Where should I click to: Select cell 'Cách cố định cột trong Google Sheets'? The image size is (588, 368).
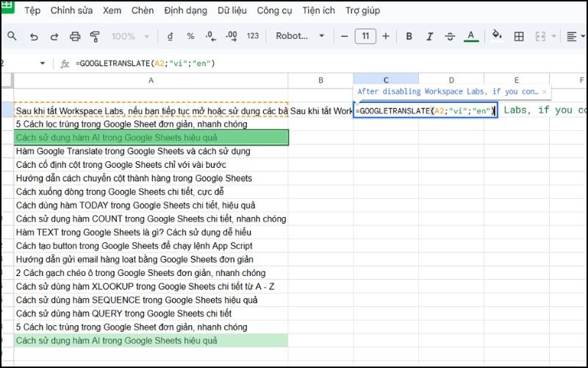pyautogui.click(x=151, y=164)
